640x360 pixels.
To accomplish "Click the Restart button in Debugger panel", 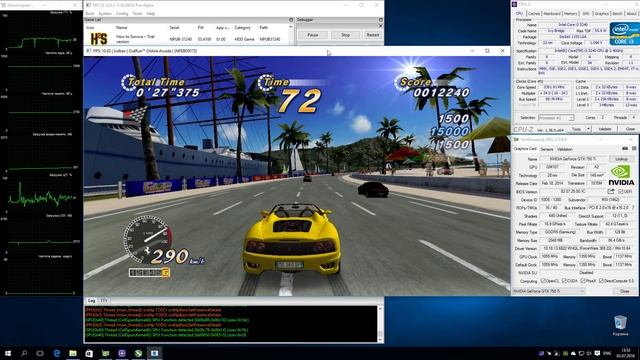I will coord(373,35).
